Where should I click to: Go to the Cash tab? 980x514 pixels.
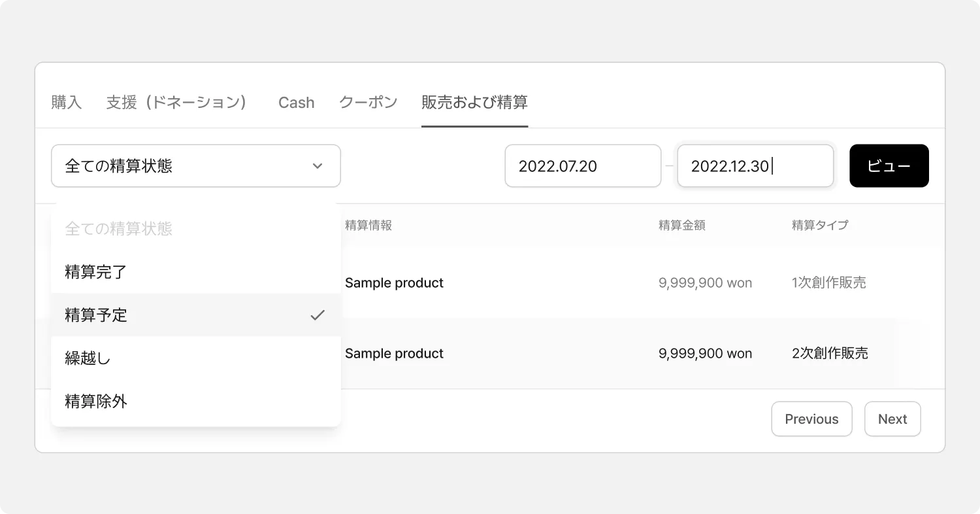tap(296, 103)
